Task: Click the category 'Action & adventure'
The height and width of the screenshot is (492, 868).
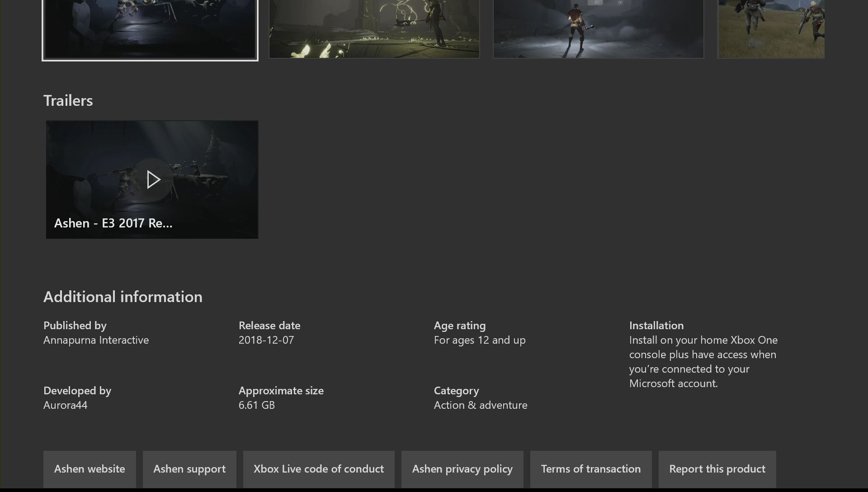Action: click(x=481, y=405)
